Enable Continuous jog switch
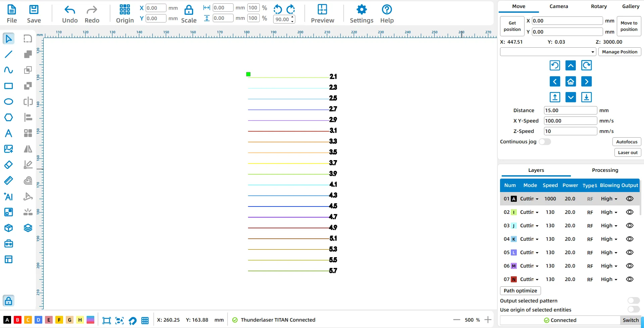 pos(545,142)
